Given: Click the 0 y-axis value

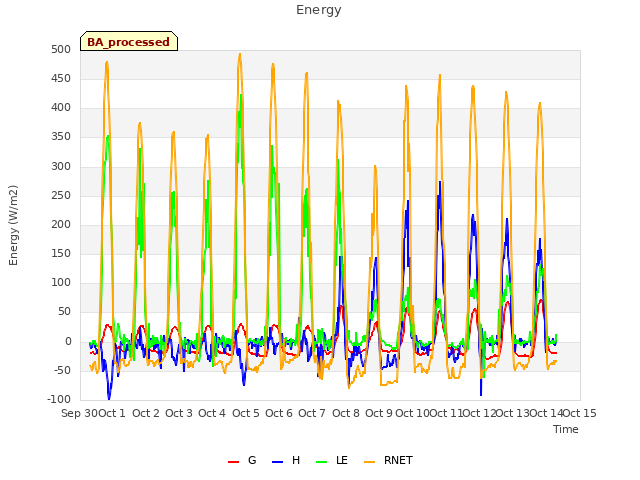Looking at the screenshot, I should point(68,341).
